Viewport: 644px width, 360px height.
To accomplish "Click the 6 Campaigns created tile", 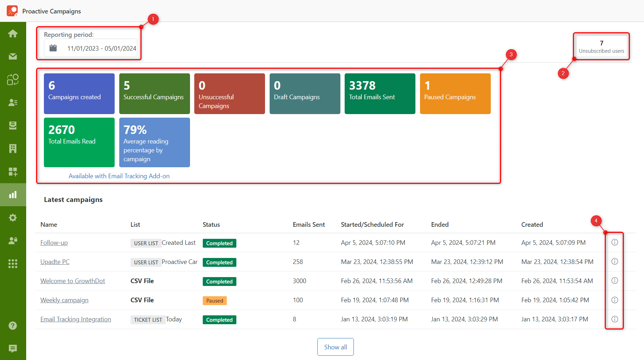I will [79, 94].
